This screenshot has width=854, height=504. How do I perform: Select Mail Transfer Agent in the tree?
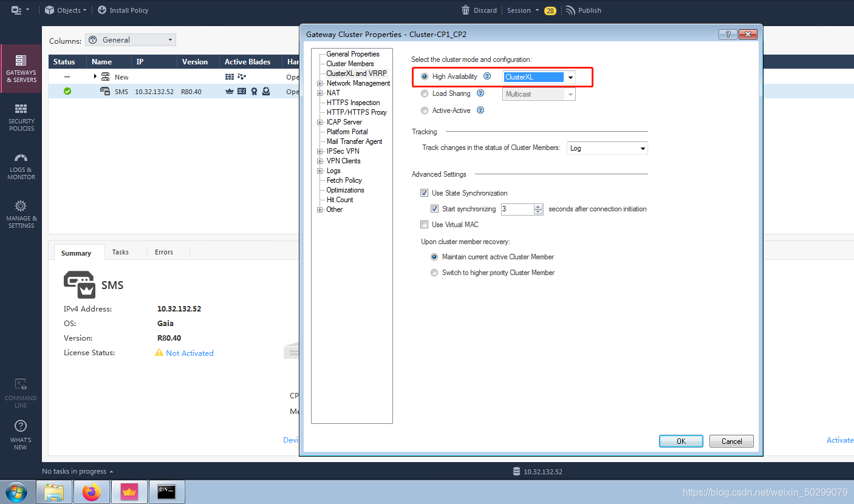click(355, 141)
